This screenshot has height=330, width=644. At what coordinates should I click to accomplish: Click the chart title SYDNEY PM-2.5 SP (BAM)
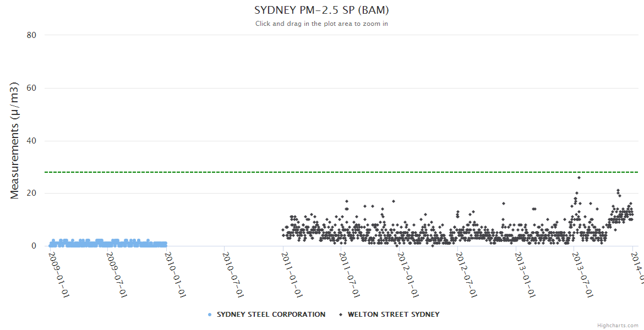[x=321, y=10]
